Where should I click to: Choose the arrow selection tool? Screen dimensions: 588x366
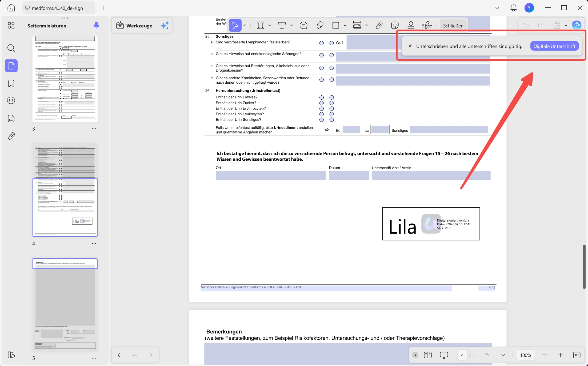[235, 26]
